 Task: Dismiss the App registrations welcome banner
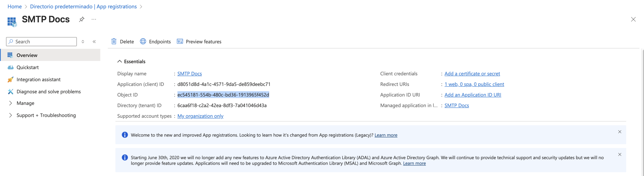click(x=620, y=132)
